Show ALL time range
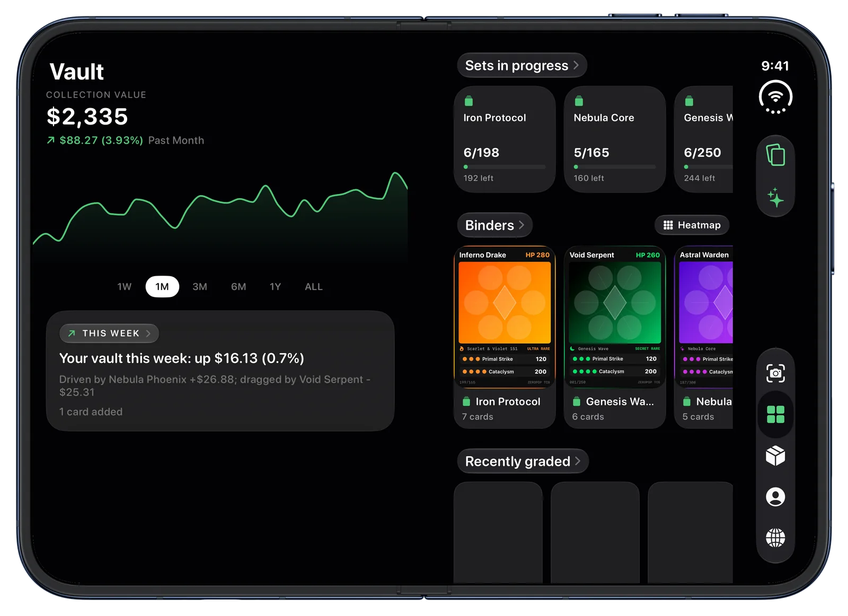848x616 pixels. tap(314, 287)
